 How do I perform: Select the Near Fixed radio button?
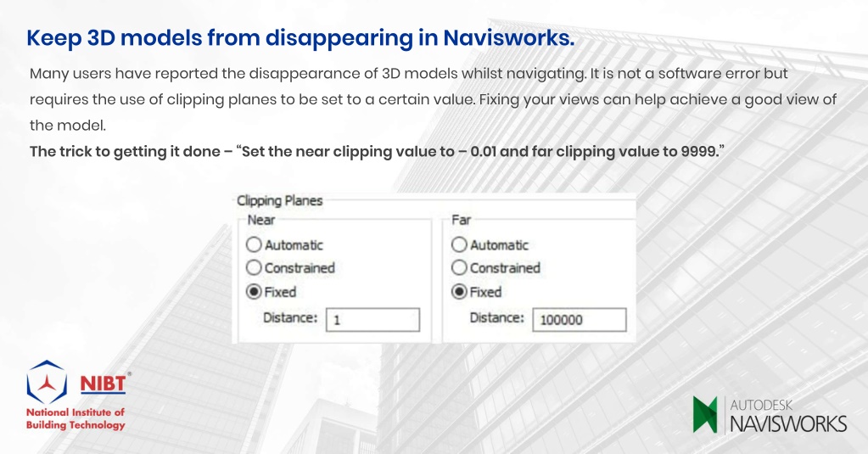(x=254, y=292)
